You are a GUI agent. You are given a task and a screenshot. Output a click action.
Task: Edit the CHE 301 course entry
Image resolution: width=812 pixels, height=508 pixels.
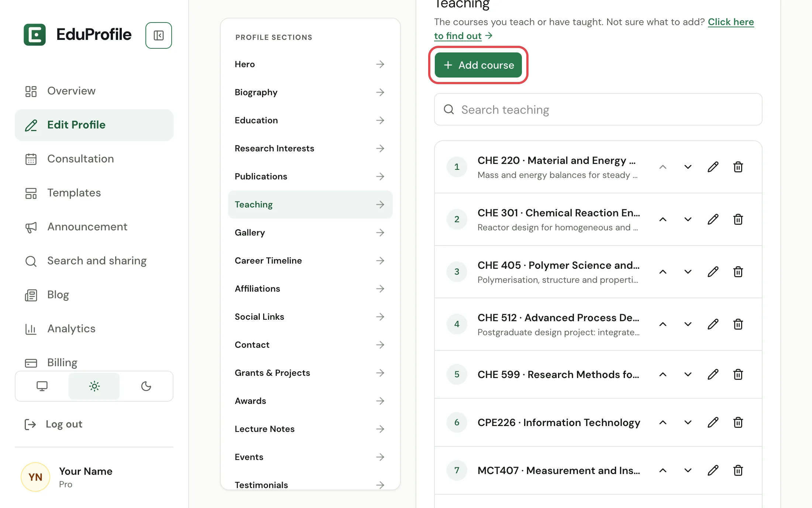[713, 219]
